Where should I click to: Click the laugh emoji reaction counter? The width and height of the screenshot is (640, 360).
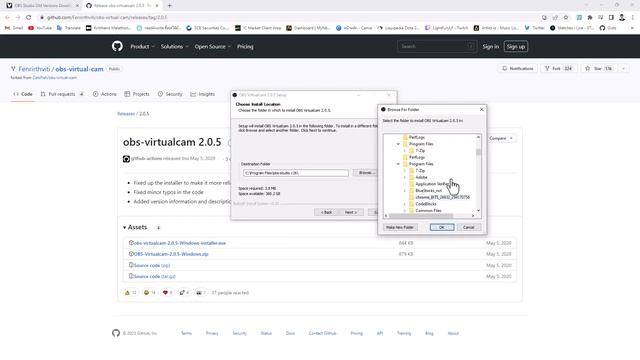click(x=150, y=293)
